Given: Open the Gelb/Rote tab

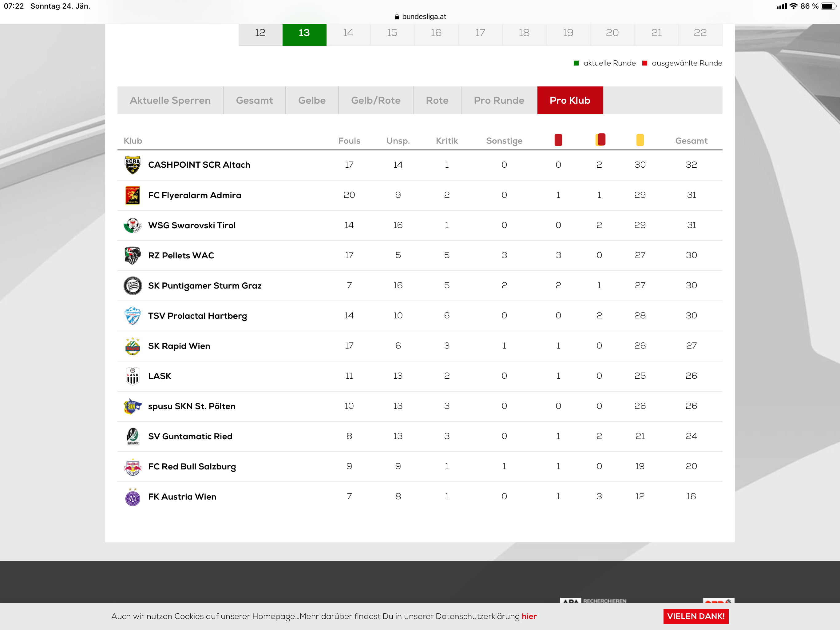Looking at the screenshot, I should pos(375,100).
